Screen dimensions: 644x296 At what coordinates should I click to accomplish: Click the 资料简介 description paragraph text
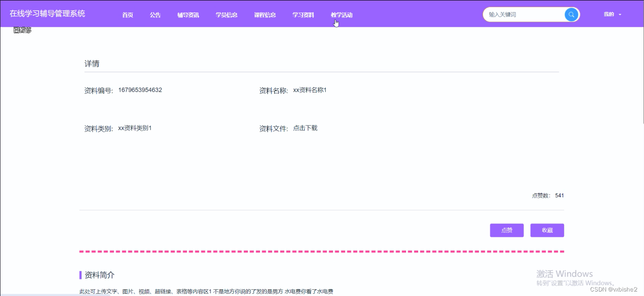(206, 292)
